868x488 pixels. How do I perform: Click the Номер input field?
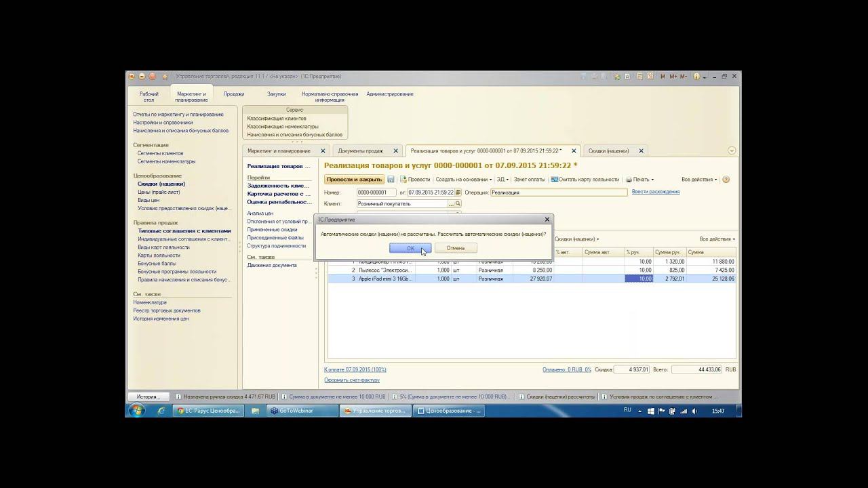coord(376,192)
